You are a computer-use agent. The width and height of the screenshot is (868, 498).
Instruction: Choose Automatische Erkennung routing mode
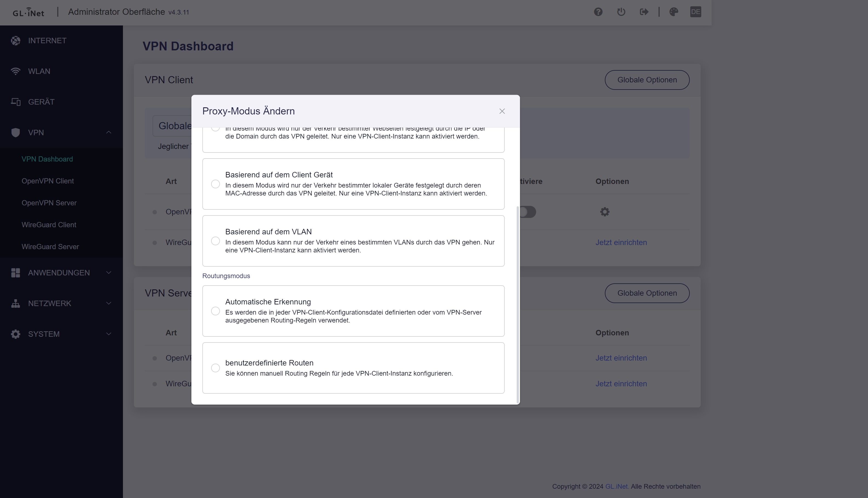215,311
